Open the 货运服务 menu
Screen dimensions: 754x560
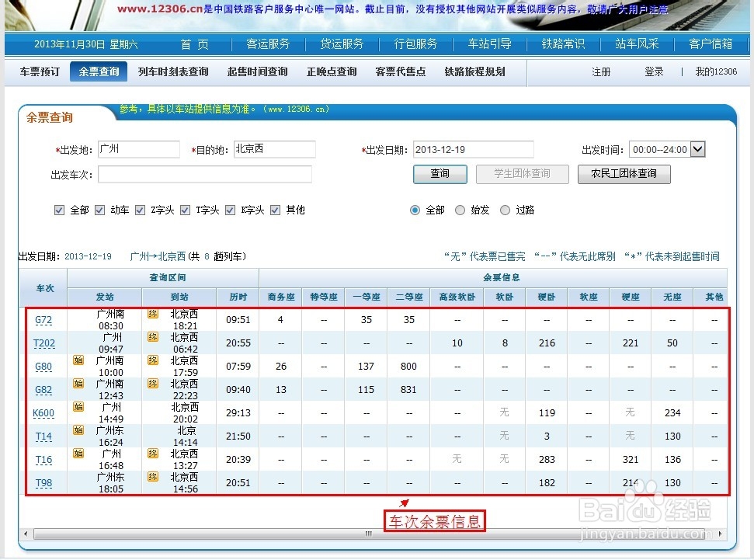[x=342, y=44]
